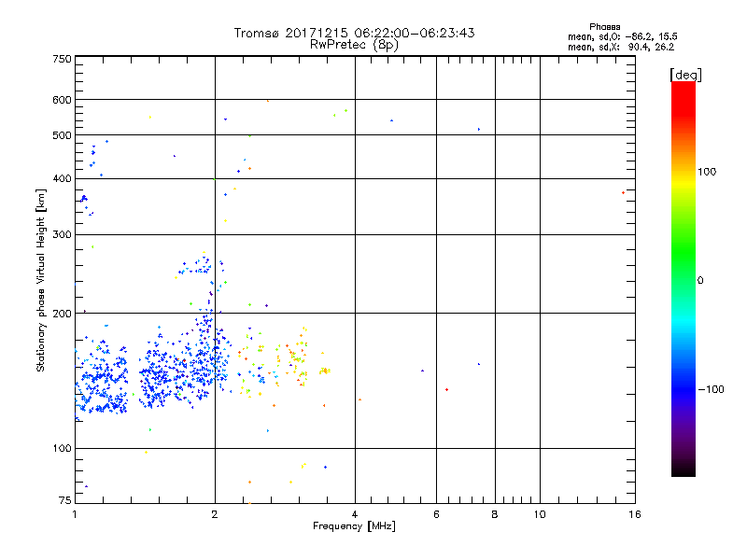Viewport: 747px width, 560px height.
Task: Click the '16' frequency tick label
Action: coord(635,514)
